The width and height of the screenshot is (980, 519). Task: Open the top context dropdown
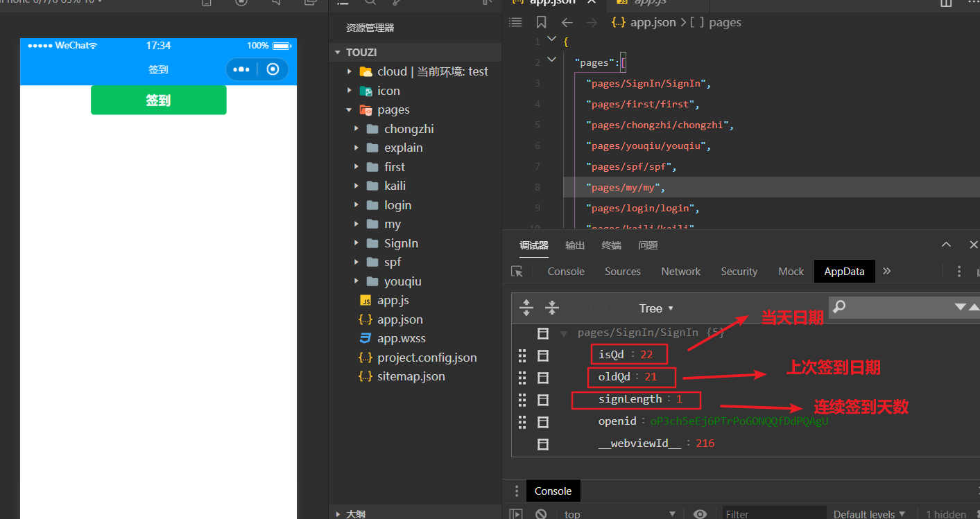pyautogui.click(x=619, y=514)
